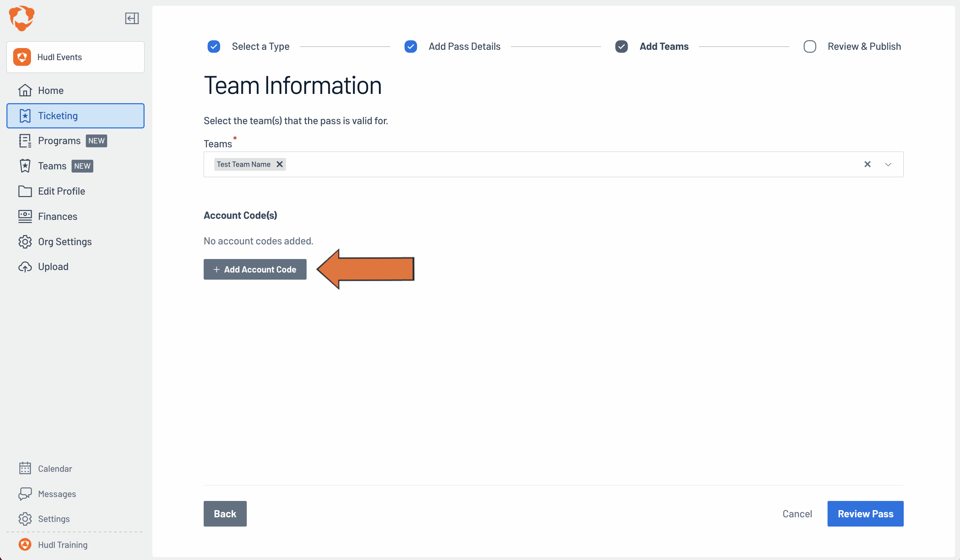Remove the Test Team Name tag
Screen dimensions: 960x560
280,164
